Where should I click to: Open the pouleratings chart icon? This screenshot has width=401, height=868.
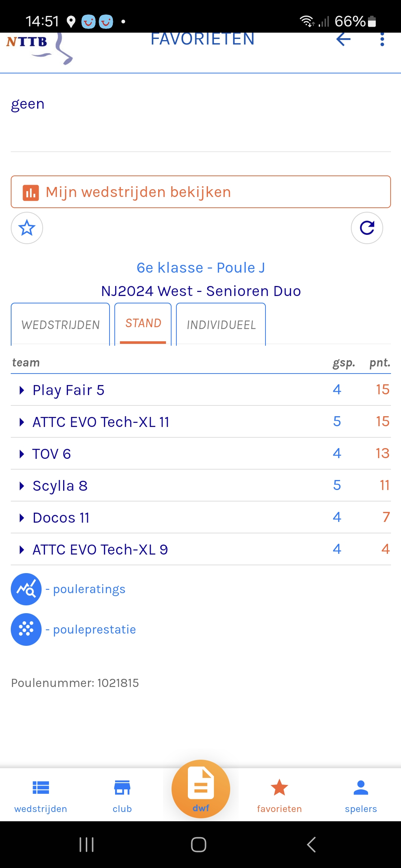click(x=26, y=589)
